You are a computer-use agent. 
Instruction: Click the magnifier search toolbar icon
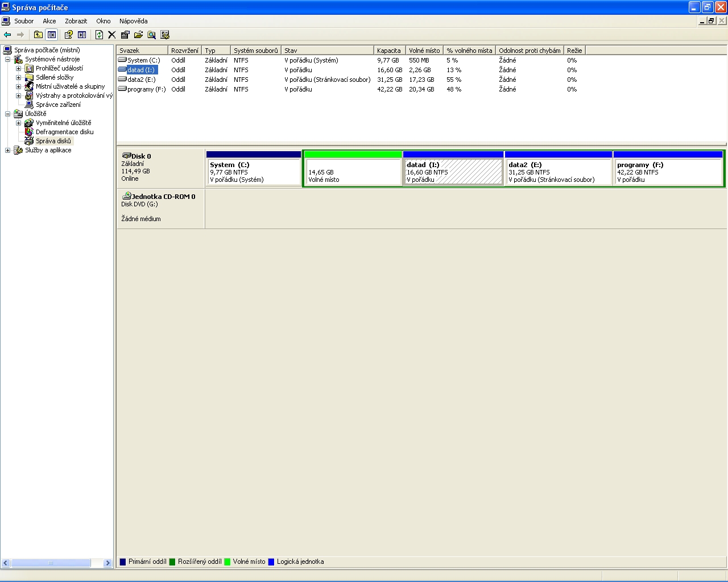[151, 35]
